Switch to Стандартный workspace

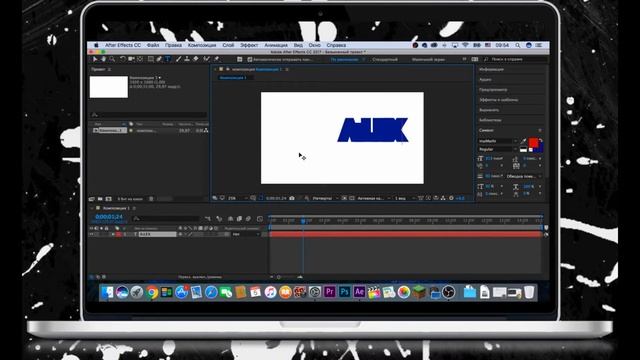[x=385, y=60]
